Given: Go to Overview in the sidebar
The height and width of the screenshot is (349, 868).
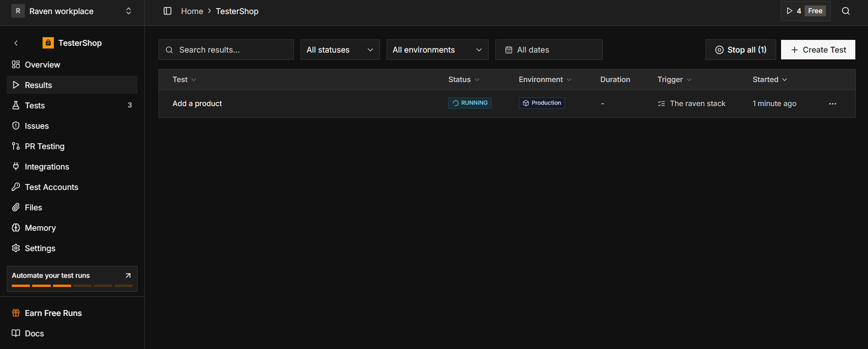Looking at the screenshot, I should tap(72, 65).
